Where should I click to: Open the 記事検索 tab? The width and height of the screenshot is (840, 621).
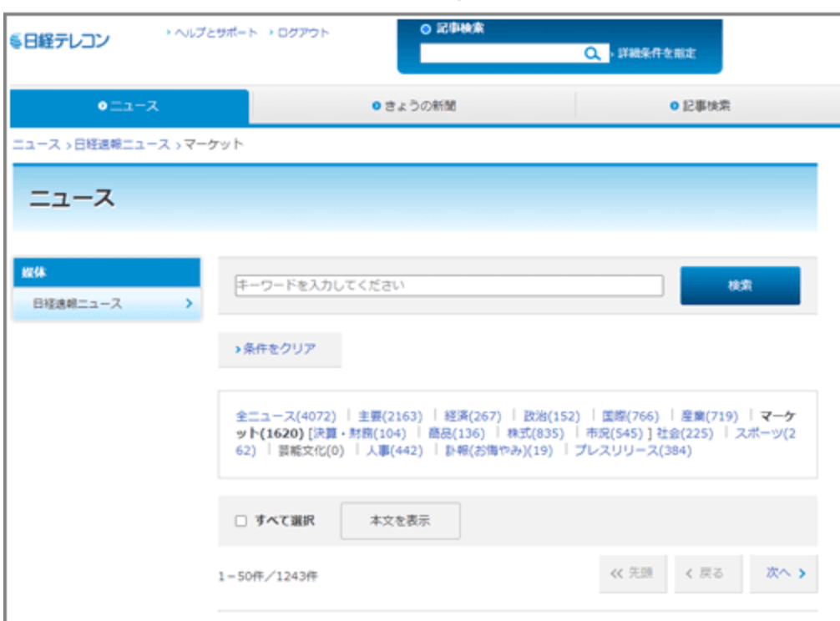[701, 106]
